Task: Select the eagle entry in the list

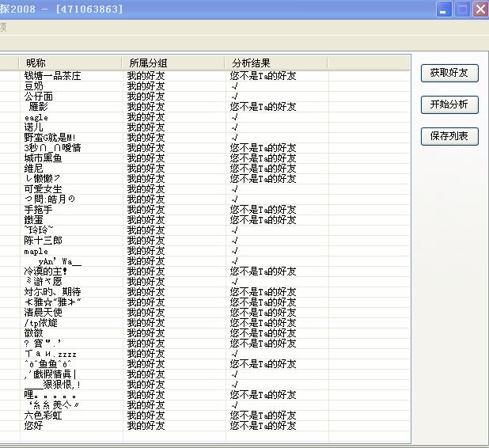Action: point(36,117)
